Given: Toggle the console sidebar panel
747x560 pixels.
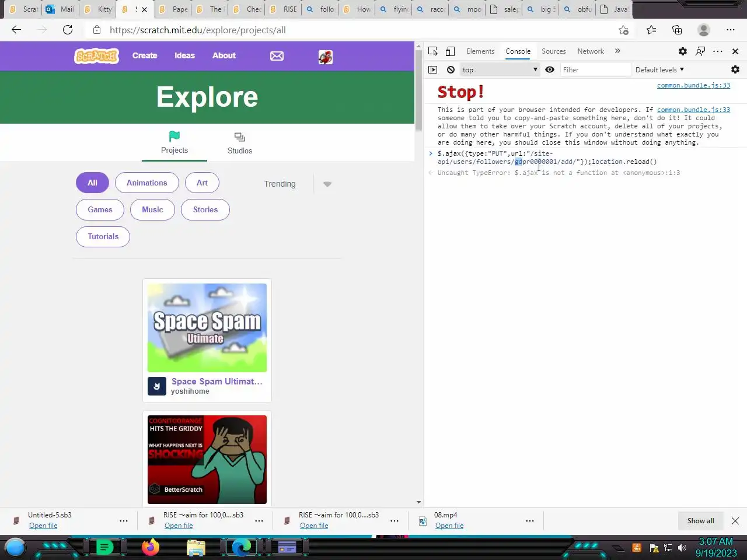Looking at the screenshot, I should pos(433,69).
